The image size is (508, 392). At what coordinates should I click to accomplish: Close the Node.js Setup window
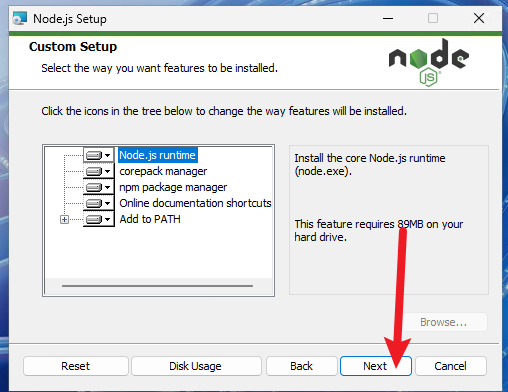(479, 18)
